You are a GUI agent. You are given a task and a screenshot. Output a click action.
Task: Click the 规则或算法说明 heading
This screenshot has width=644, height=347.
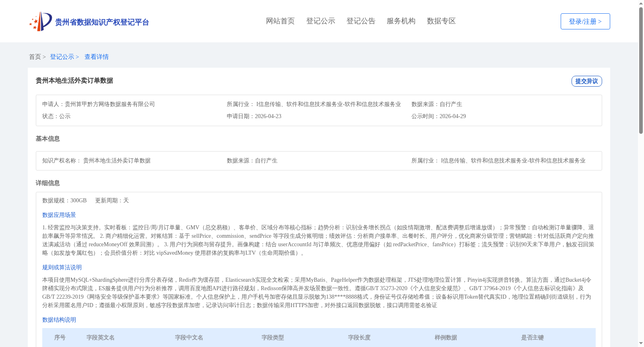point(62,267)
